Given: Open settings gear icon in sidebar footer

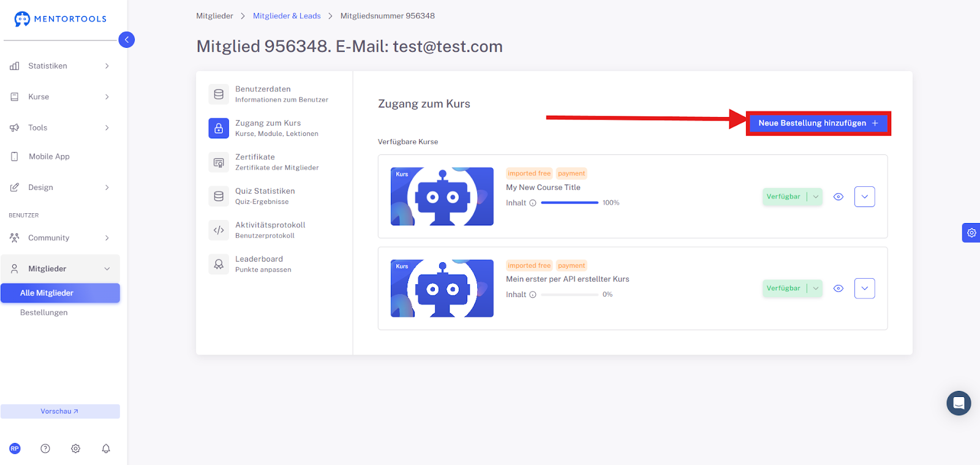Looking at the screenshot, I should click(75, 448).
